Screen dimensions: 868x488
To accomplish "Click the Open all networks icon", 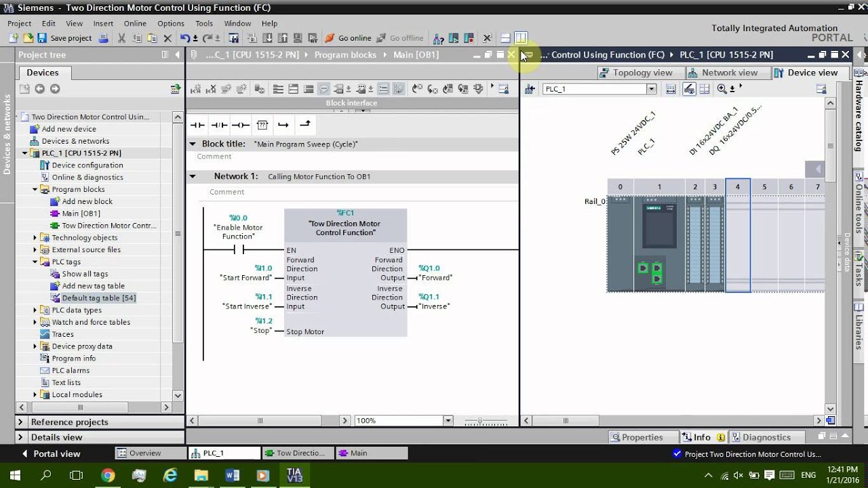I will [293, 89].
